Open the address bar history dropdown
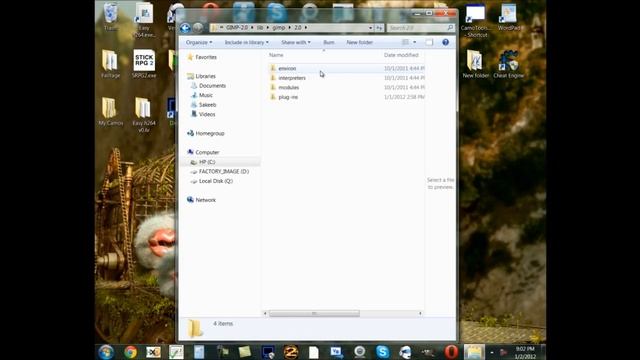The width and height of the screenshot is (640, 360). (x=370, y=28)
